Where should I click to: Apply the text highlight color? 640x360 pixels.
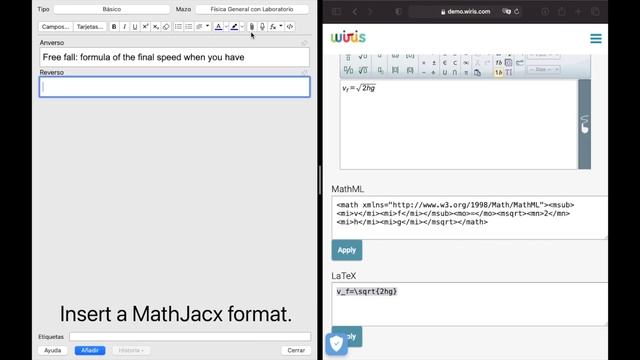[x=234, y=27]
